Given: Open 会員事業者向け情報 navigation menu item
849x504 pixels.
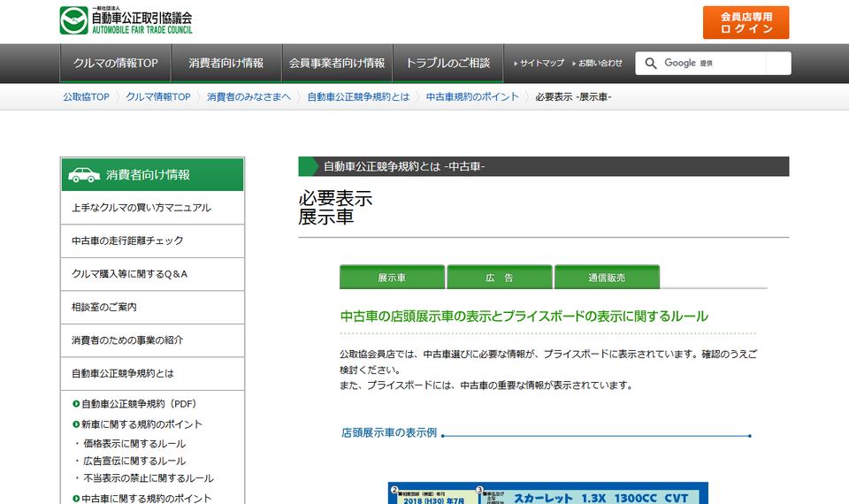Looking at the screenshot, I should (x=337, y=64).
